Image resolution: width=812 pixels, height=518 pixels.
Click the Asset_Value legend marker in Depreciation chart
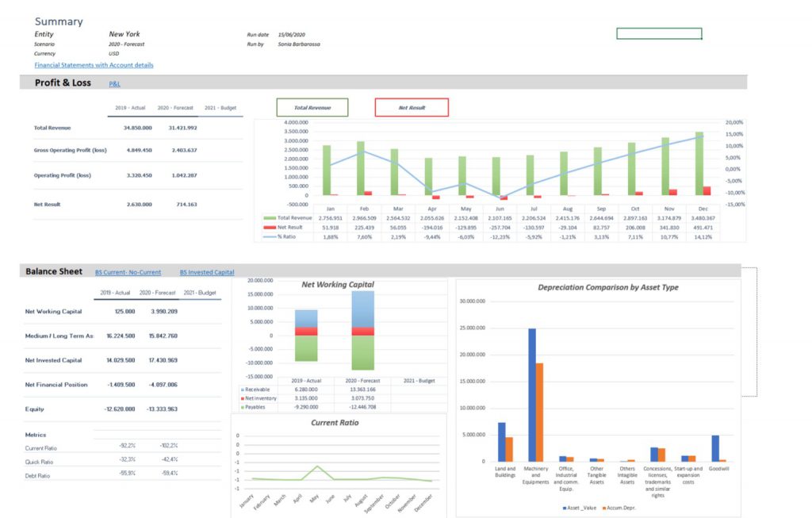coord(565,508)
